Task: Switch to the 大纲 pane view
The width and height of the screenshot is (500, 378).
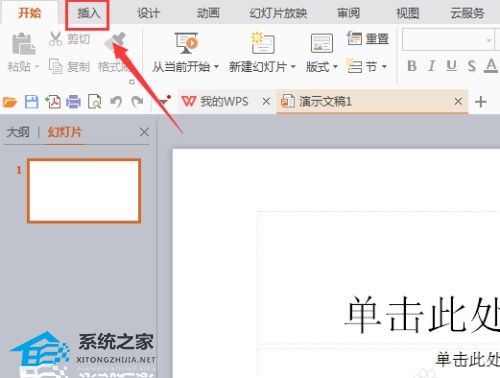Action: click(18, 132)
